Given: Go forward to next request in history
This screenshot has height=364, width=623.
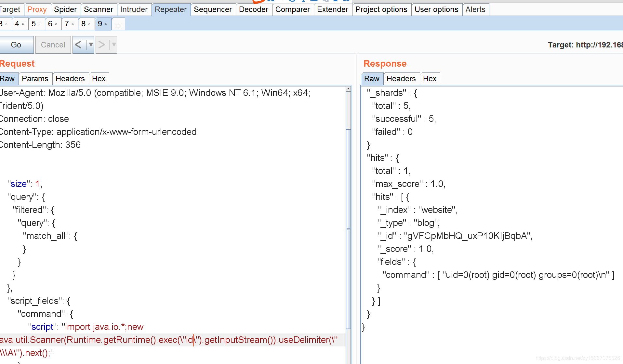Looking at the screenshot, I should click(102, 45).
